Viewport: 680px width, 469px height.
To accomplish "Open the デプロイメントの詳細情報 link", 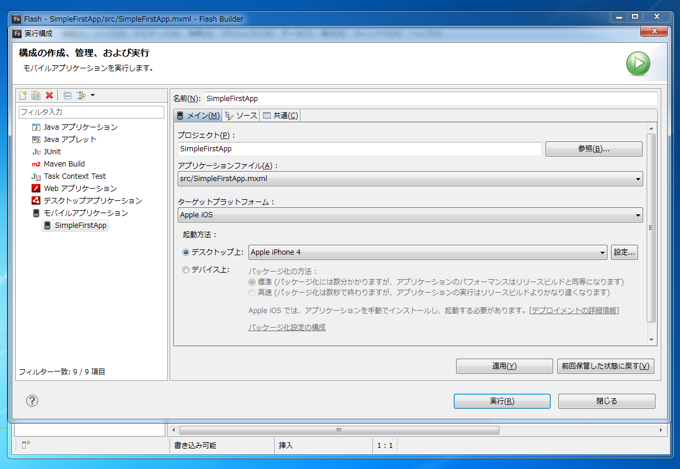I will coord(575,310).
